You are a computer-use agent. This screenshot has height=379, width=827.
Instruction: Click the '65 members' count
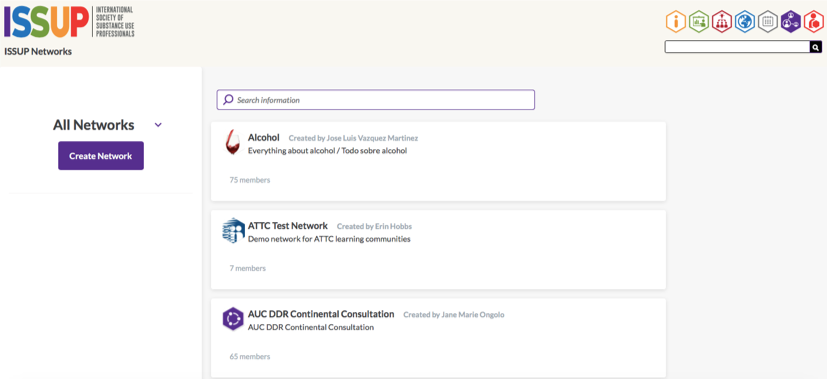pos(249,356)
